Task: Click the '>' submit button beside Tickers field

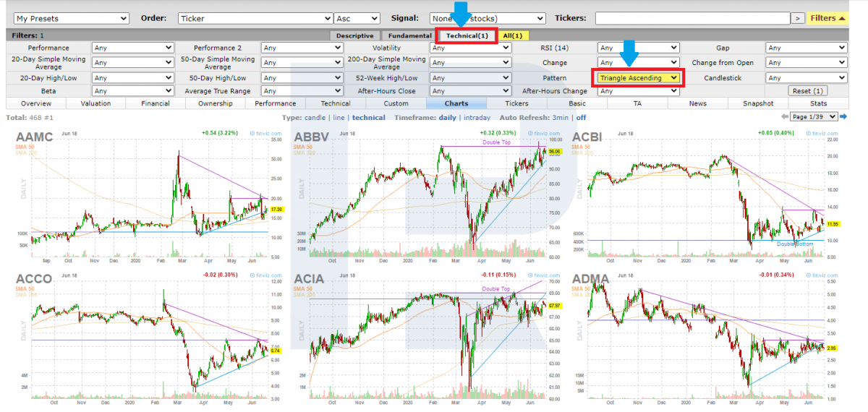Action: tap(797, 18)
